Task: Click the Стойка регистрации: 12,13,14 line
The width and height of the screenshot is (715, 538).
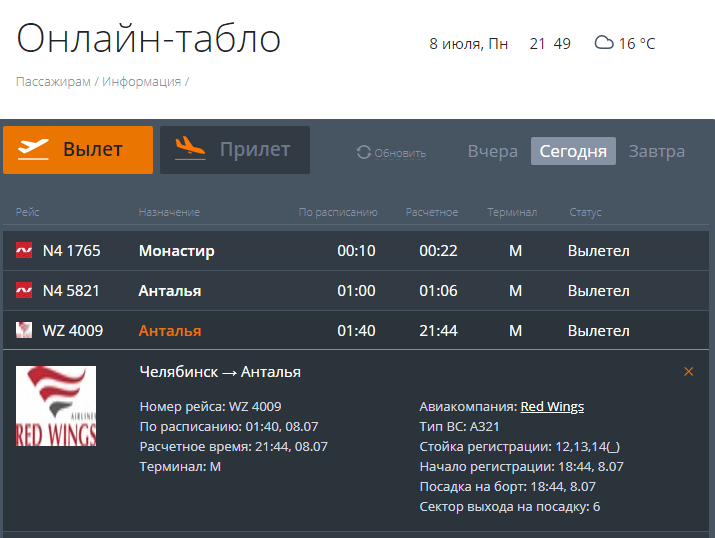Action: pos(519,446)
